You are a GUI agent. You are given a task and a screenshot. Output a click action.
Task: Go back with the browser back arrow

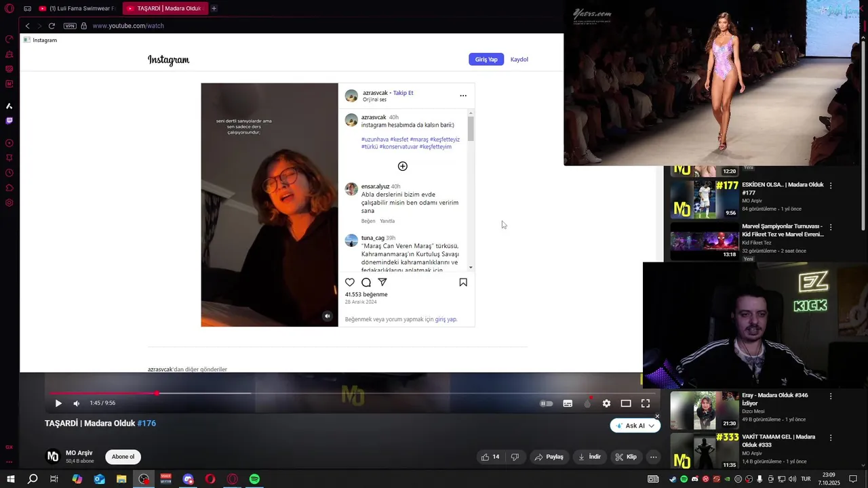tap(27, 26)
